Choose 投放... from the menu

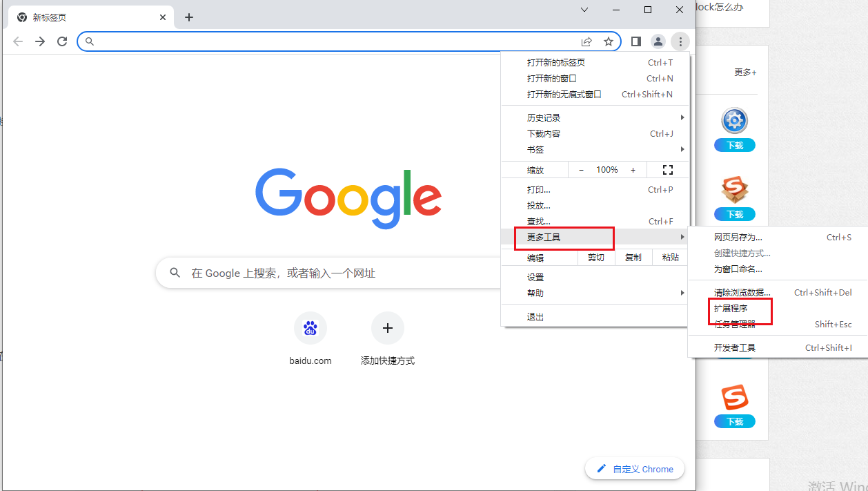595,205
